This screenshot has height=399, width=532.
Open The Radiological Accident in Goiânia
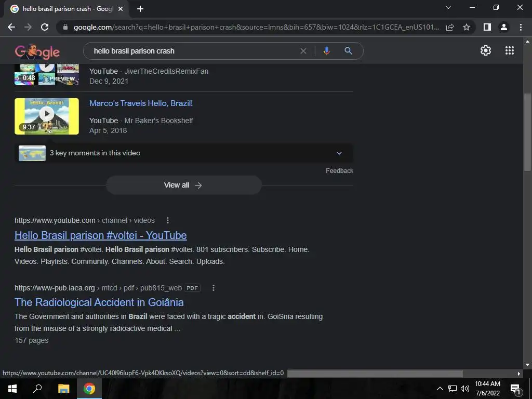pyautogui.click(x=99, y=302)
